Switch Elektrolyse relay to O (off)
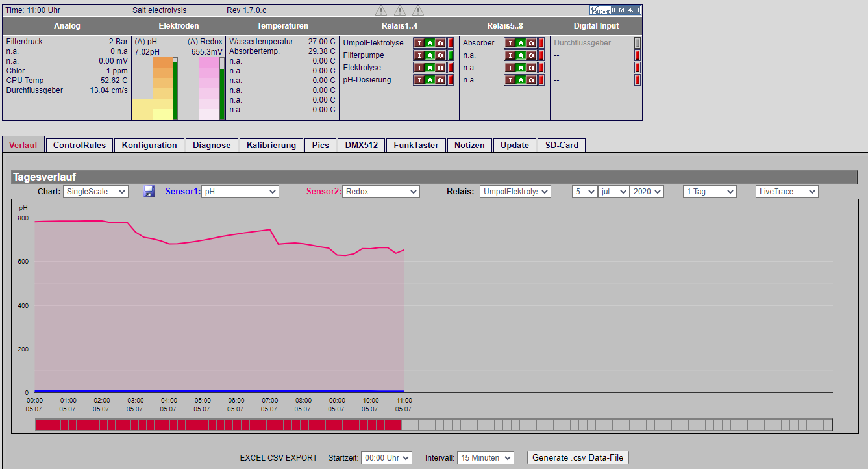868x469 pixels. click(441, 68)
